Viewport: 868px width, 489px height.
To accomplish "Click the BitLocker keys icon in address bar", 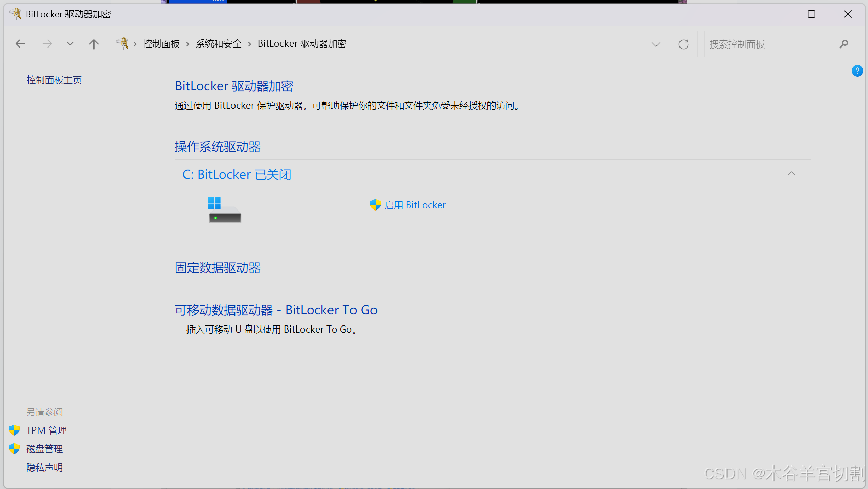I will tap(122, 43).
